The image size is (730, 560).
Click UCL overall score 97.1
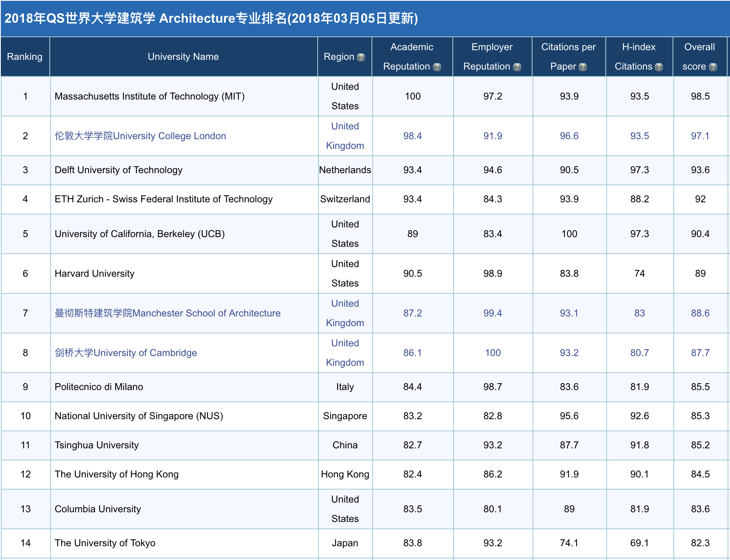[700, 136]
